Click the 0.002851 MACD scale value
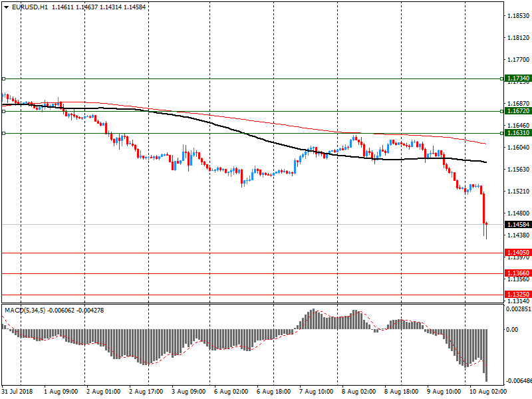Viewport: 532px width, 399px height. 519,309
